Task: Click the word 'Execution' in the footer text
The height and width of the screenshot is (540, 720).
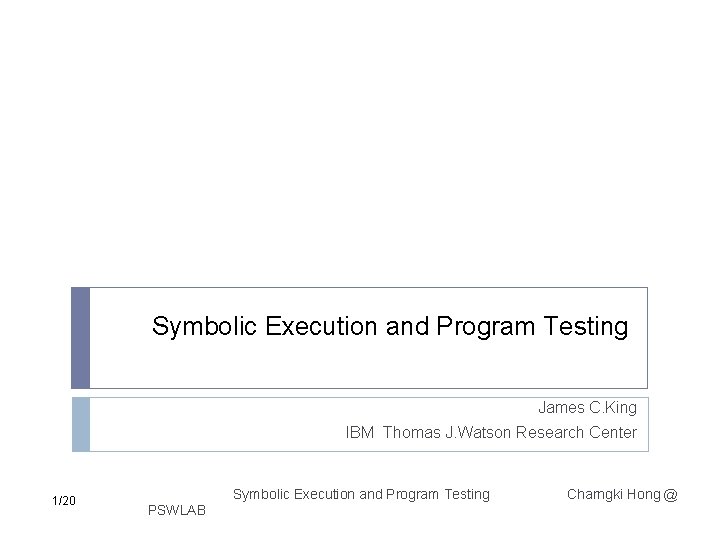Action: pos(324,494)
